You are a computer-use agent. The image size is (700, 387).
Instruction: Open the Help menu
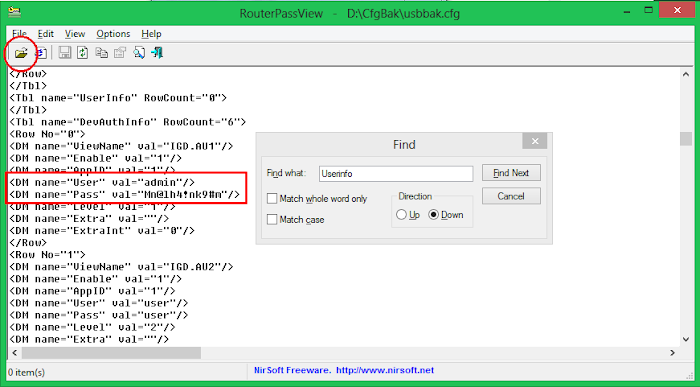tap(151, 34)
